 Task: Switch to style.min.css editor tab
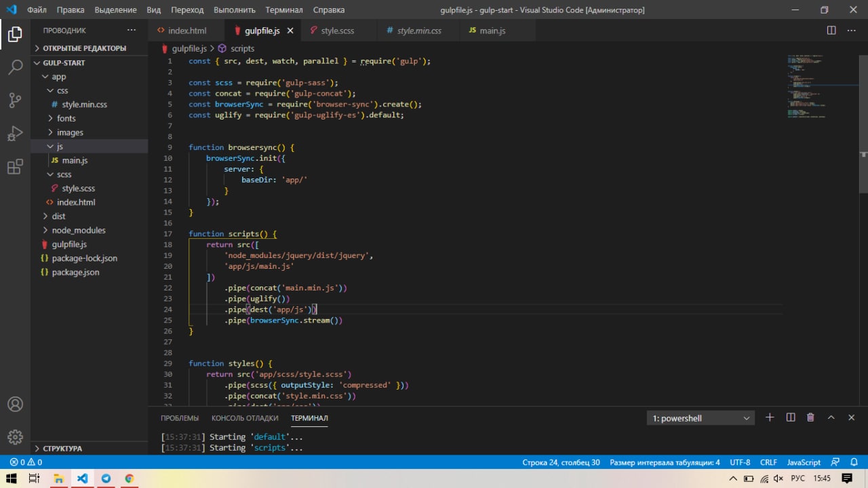coord(419,31)
